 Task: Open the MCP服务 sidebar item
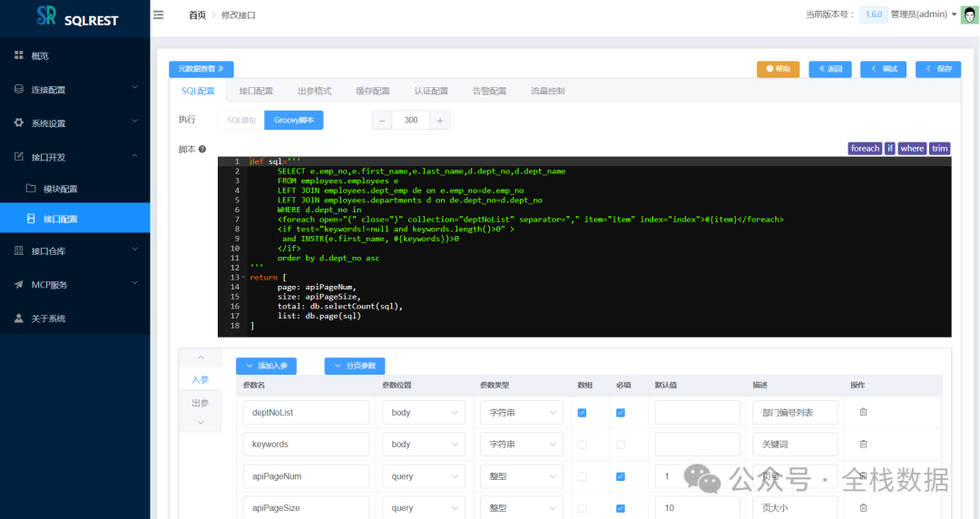50,285
